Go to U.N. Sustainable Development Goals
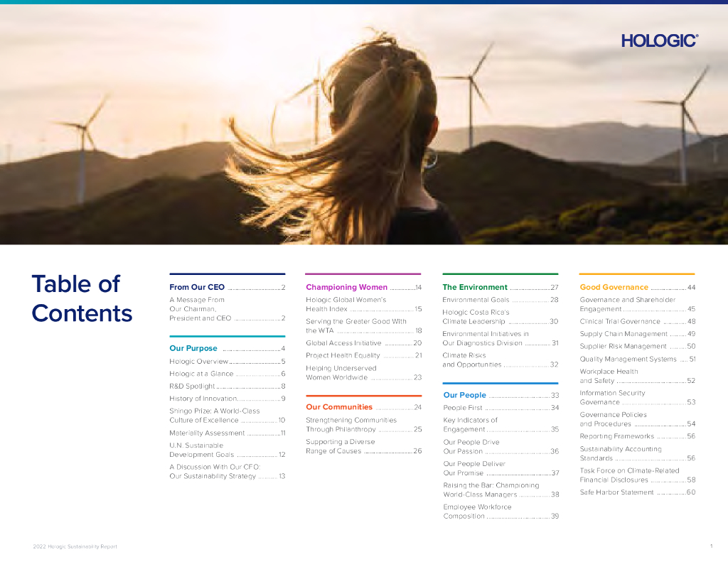Screen dimensions: 728x562 (227, 450)
